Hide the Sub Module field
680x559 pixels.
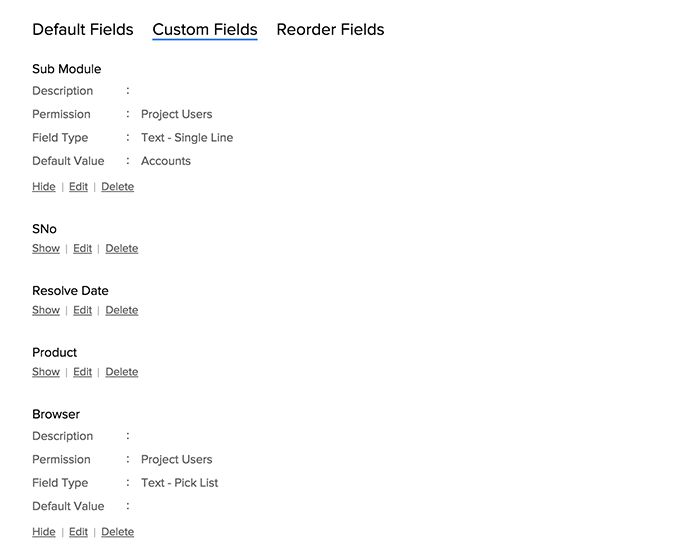pos(44,187)
